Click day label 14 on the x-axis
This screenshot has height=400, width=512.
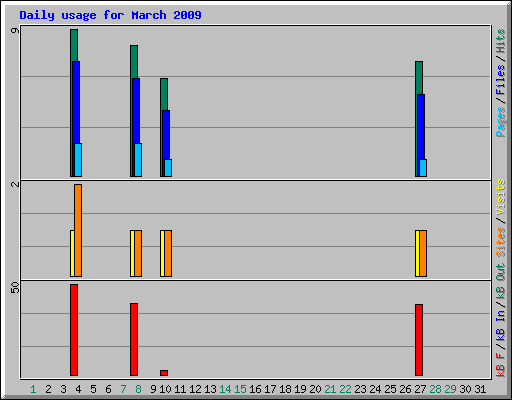click(x=225, y=389)
